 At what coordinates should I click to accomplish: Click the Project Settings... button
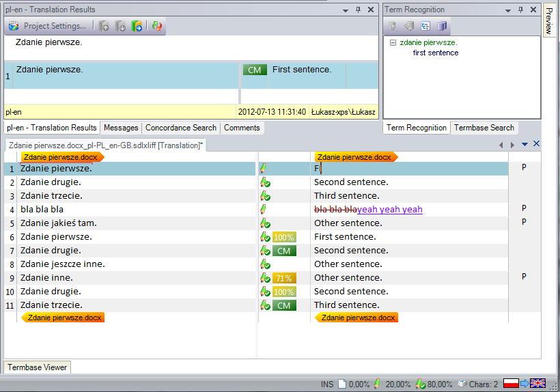[x=48, y=26]
